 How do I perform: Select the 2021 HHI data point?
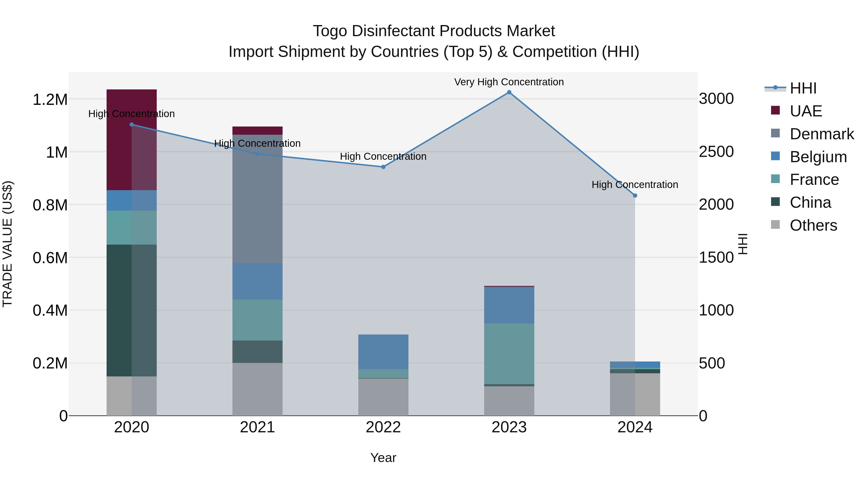pyautogui.click(x=258, y=154)
